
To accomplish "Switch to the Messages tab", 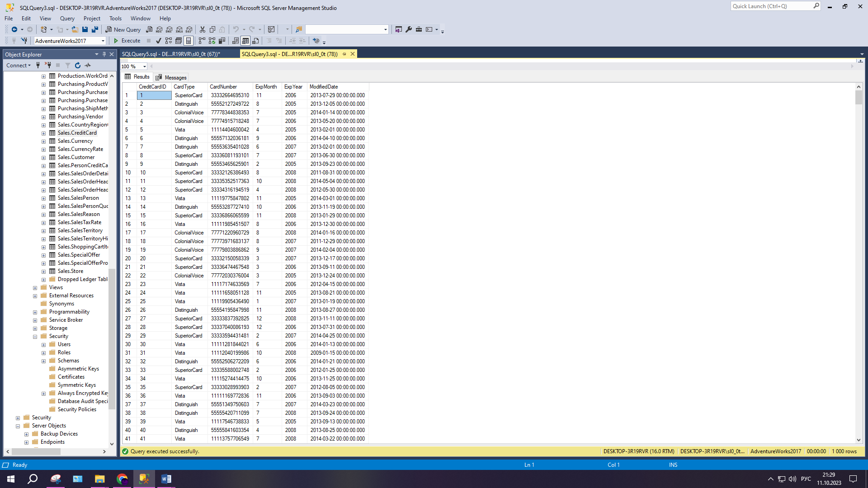I will [171, 77].
